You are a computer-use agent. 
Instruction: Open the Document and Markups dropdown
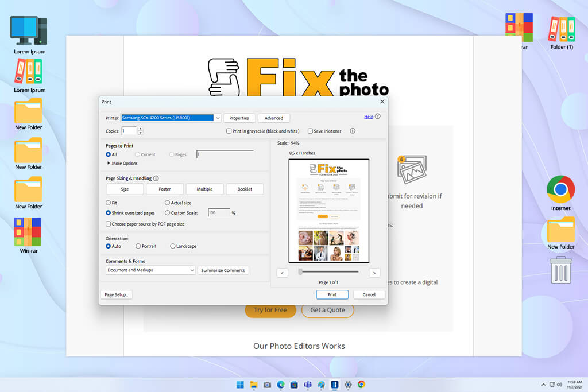click(x=150, y=270)
